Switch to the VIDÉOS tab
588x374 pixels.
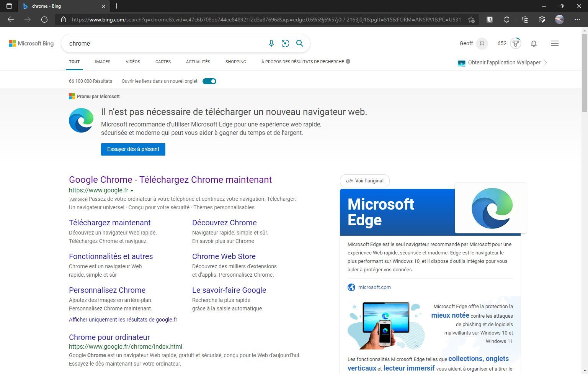pyautogui.click(x=133, y=62)
